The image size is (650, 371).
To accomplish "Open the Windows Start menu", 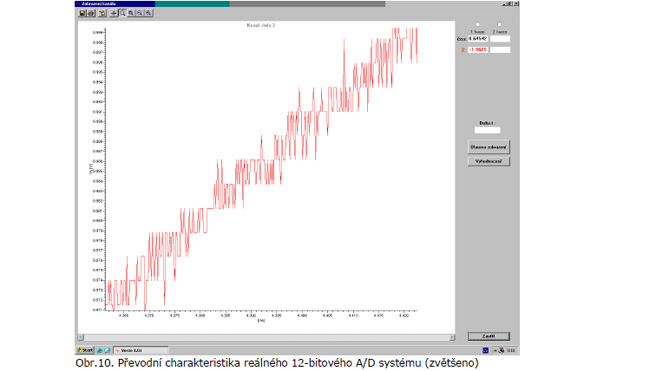I will (85, 351).
